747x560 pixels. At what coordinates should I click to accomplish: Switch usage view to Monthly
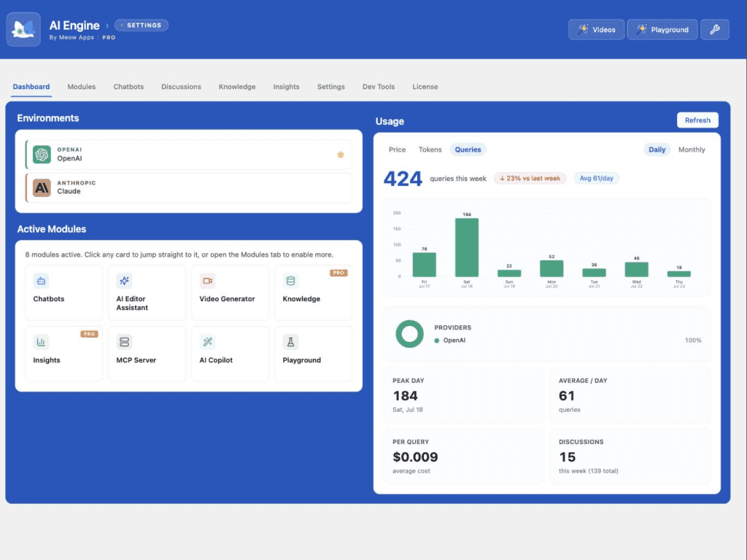[x=692, y=149]
